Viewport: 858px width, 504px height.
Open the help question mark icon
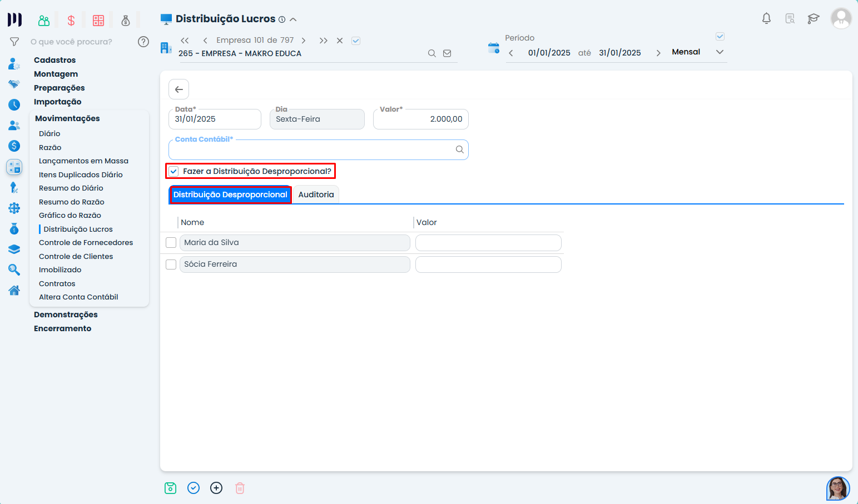tap(143, 42)
